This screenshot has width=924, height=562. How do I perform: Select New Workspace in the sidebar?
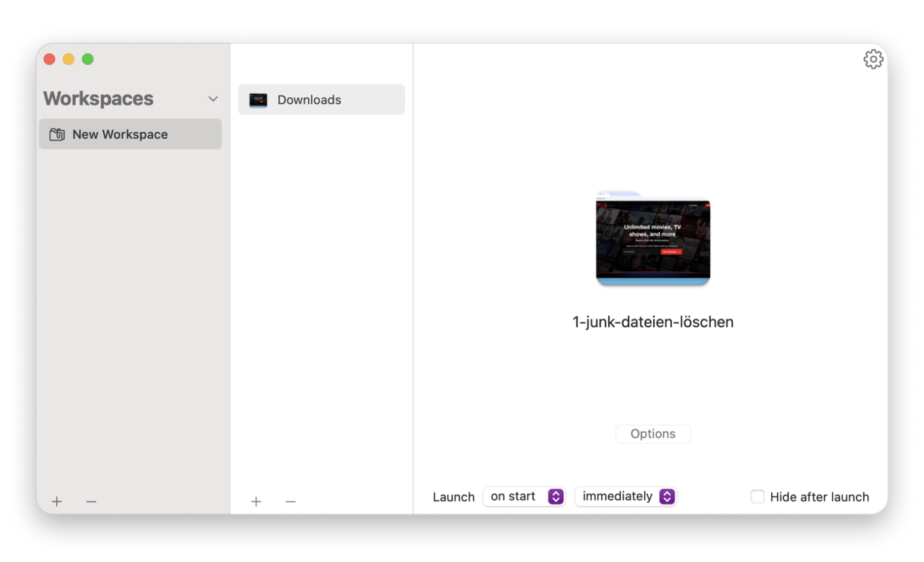coord(130,135)
